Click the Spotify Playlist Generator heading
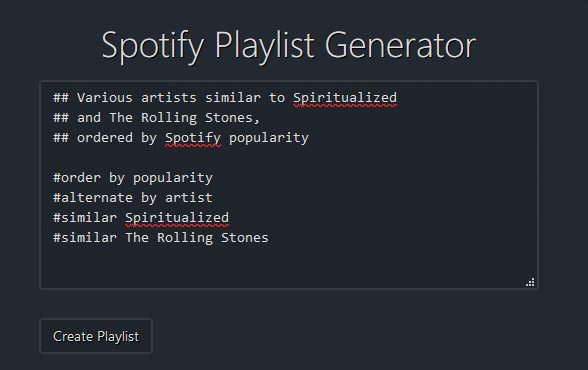 289,46
